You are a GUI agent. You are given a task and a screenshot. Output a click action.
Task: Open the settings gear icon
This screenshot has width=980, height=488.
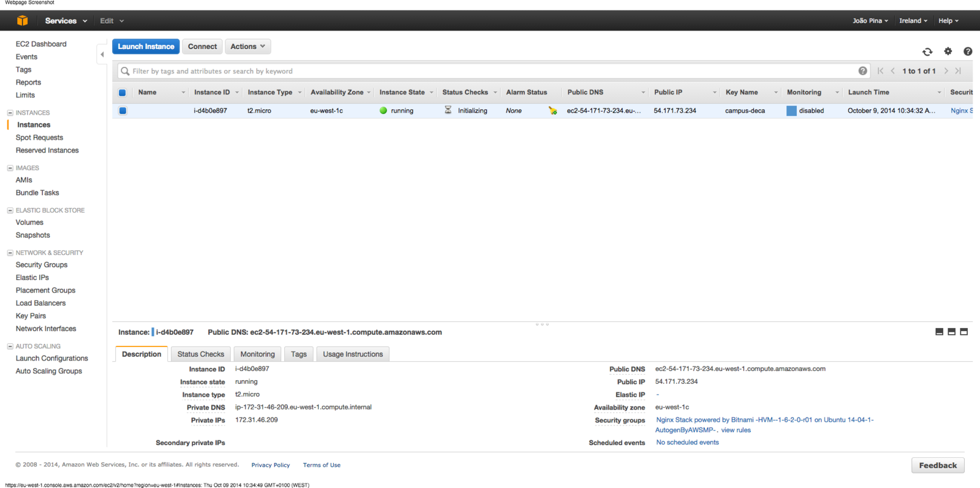948,51
